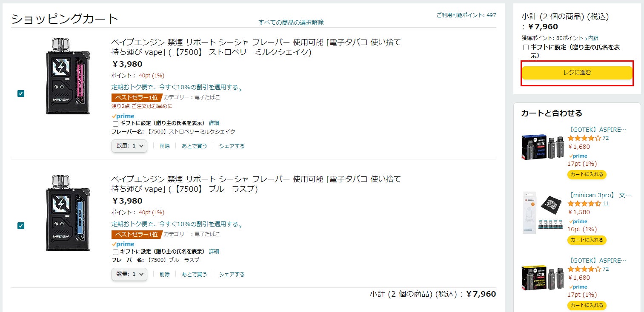Expand the 内訳 points breakdown link
The width and height of the screenshot is (644, 312).
592,38
